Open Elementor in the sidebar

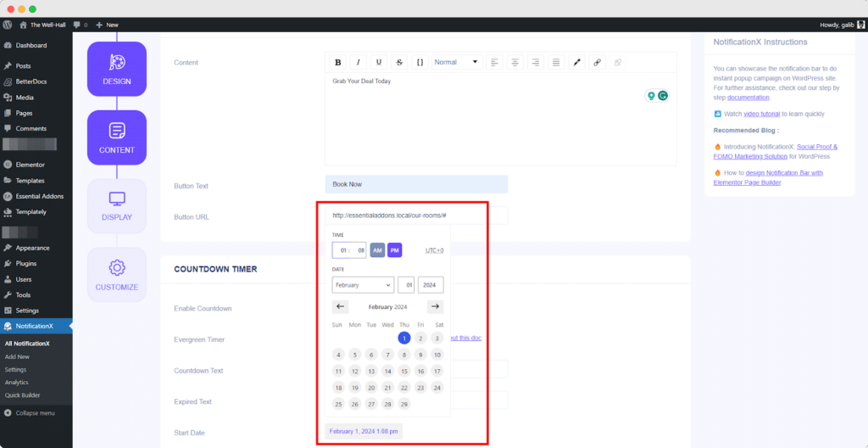30,165
